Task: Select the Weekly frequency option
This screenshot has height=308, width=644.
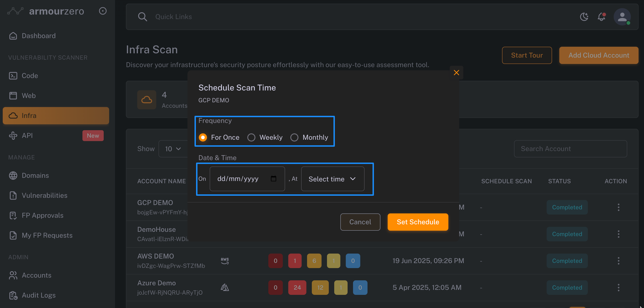Action: [x=251, y=137]
